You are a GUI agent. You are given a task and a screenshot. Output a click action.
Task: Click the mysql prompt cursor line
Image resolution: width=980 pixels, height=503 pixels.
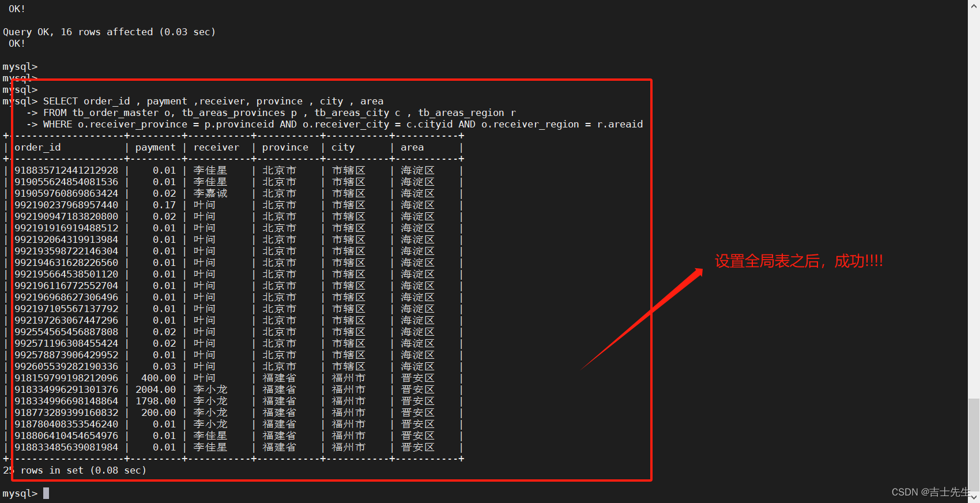26,493
